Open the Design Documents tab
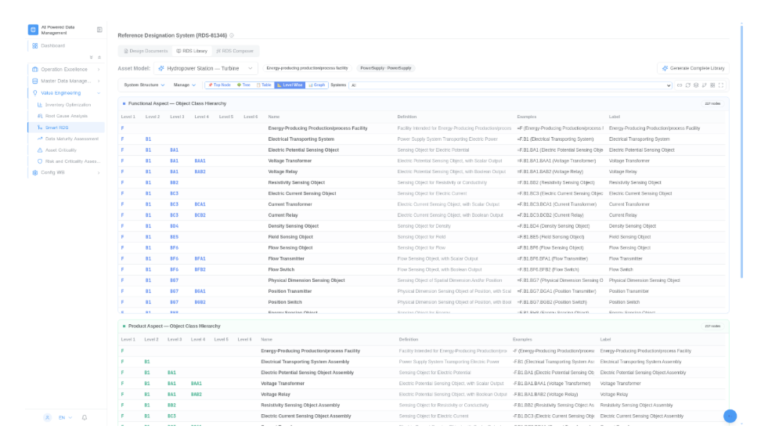The height and width of the screenshot is (447, 768). click(145, 51)
